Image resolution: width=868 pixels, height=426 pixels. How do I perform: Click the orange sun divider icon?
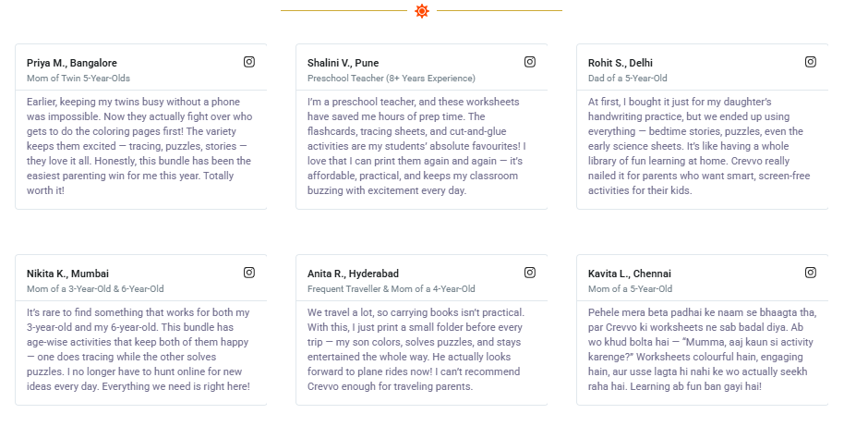(x=422, y=11)
